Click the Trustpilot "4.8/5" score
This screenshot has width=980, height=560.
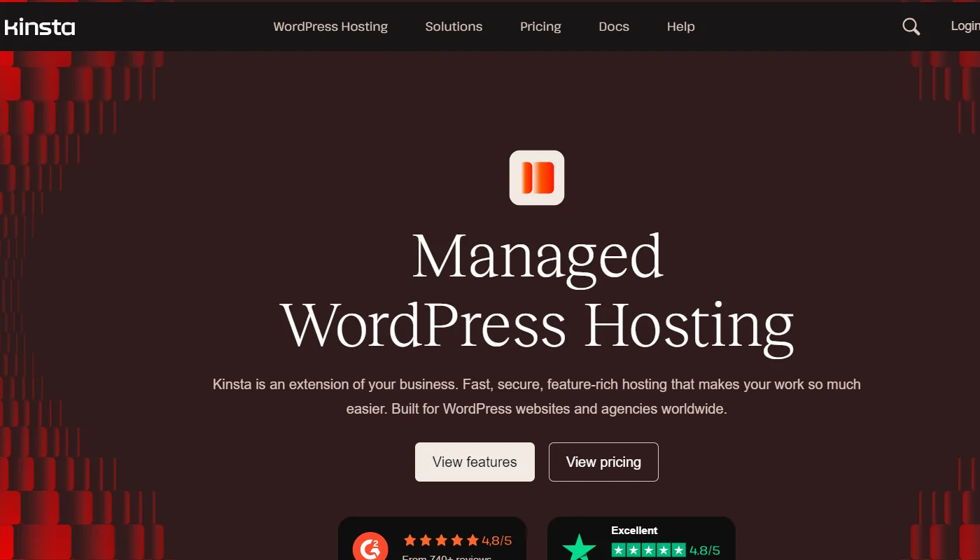tap(705, 550)
